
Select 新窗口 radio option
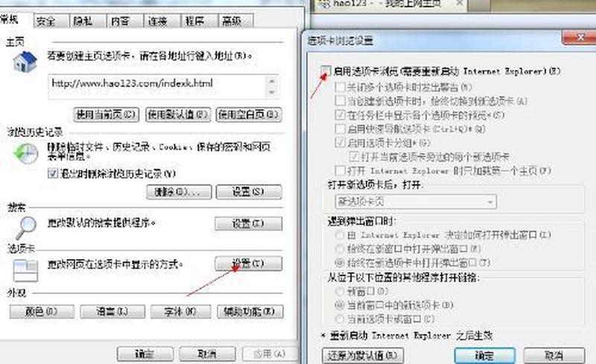click(x=340, y=292)
